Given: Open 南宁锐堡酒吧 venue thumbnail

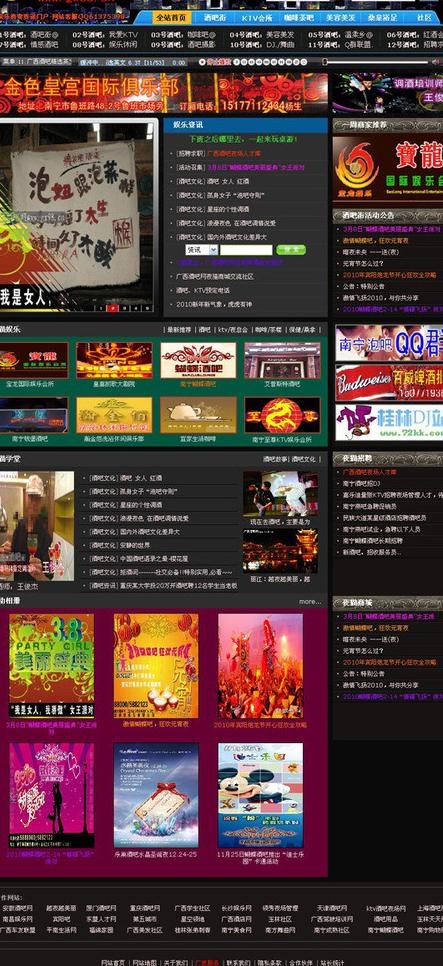Looking at the screenshot, I should [x=34, y=415].
